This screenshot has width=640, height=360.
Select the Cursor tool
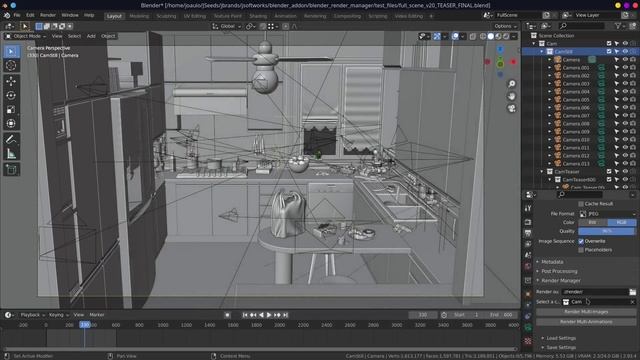11,65
